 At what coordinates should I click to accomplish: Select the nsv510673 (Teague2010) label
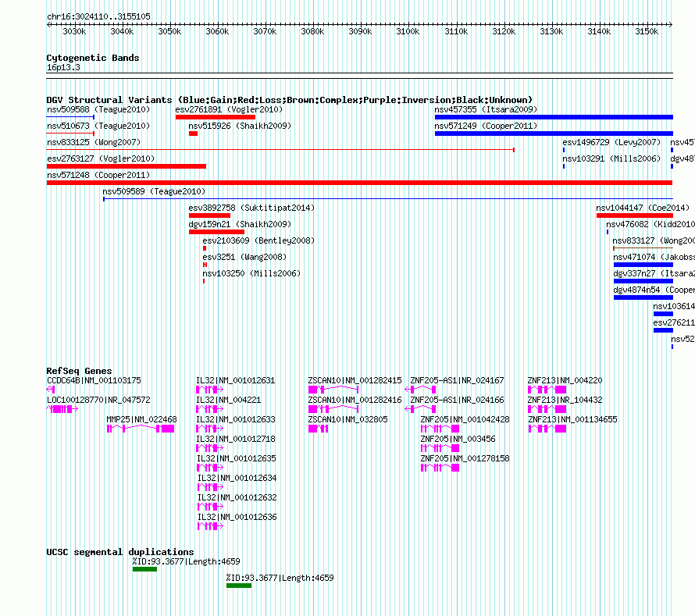pos(98,126)
